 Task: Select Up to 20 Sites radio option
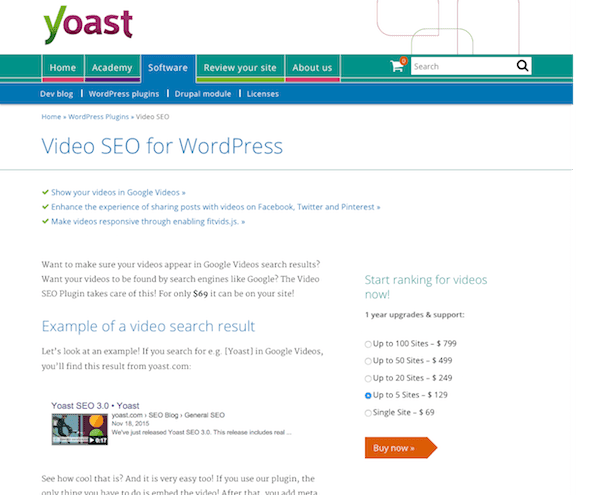[x=368, y=379]
